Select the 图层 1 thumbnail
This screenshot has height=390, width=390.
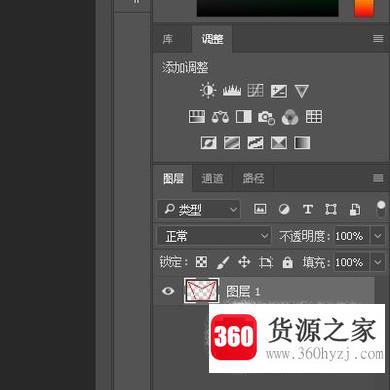click(202, 291)
